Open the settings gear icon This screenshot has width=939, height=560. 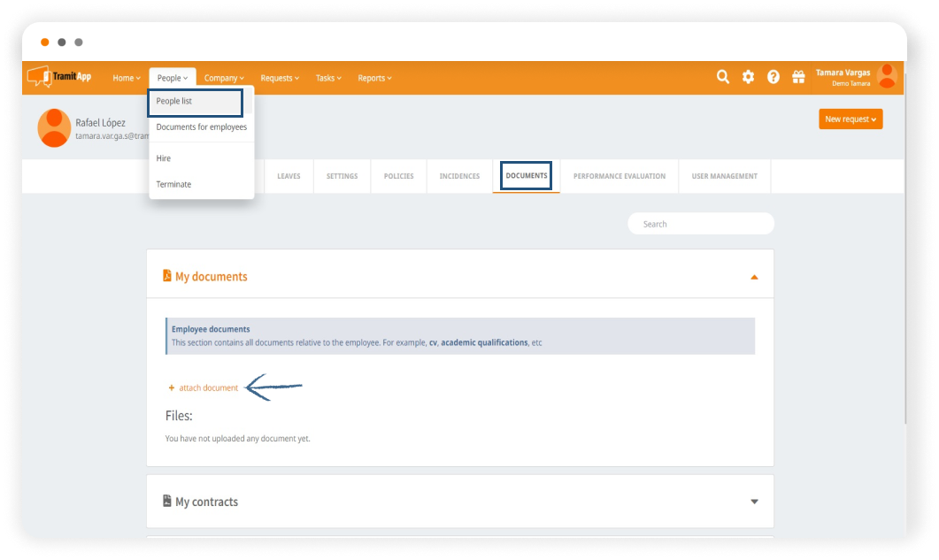coord(748,77)
